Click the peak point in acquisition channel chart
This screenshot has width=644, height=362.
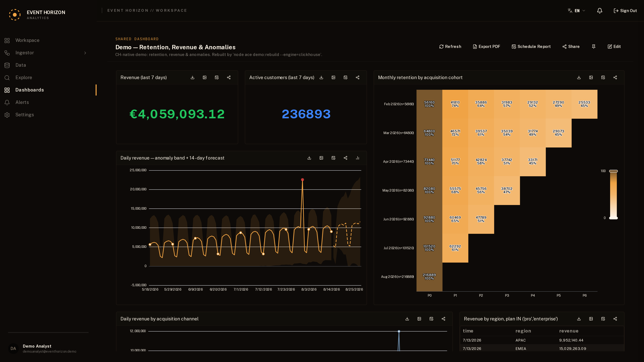399,331
